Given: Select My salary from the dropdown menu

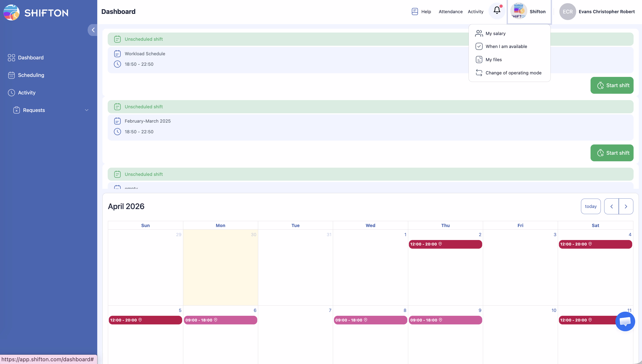Looking at the screenshot, I should coord(495,33).
